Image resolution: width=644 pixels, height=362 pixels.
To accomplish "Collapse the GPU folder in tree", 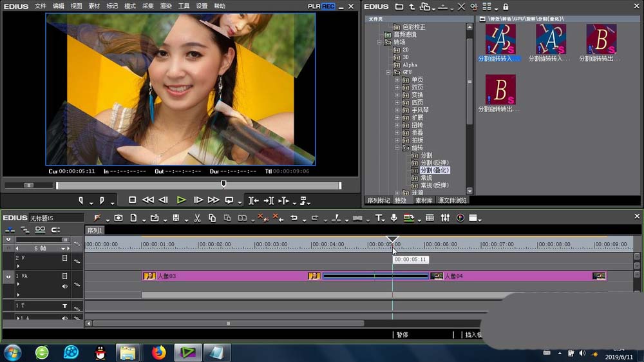I will pyautogui.click(x=388, y=72).
